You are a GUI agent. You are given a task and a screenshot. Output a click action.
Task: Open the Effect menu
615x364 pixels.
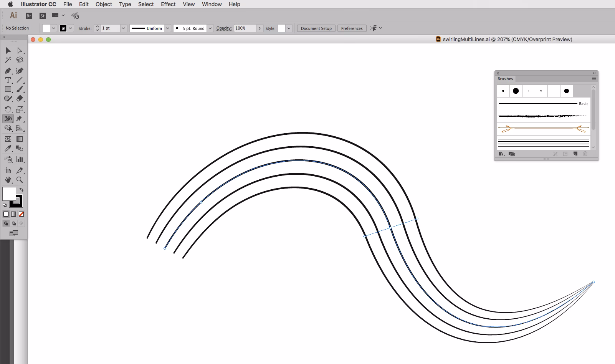(x=168, y=4)
